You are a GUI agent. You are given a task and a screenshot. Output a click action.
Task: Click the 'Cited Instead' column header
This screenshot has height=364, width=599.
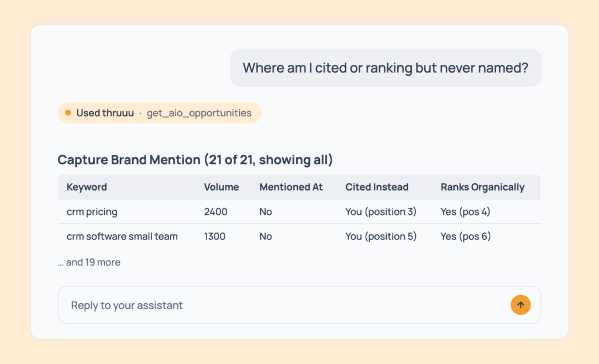tap(377, 187)
